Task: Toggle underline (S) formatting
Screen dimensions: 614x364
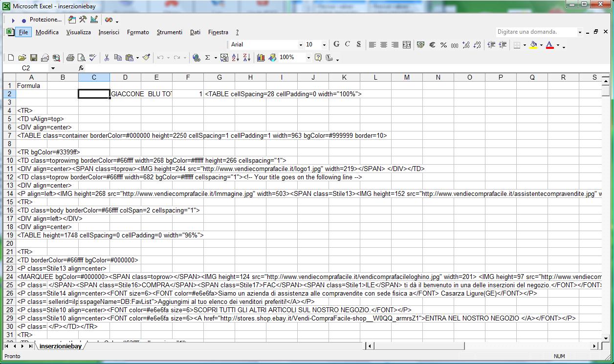Action: [x=359, y=44]
